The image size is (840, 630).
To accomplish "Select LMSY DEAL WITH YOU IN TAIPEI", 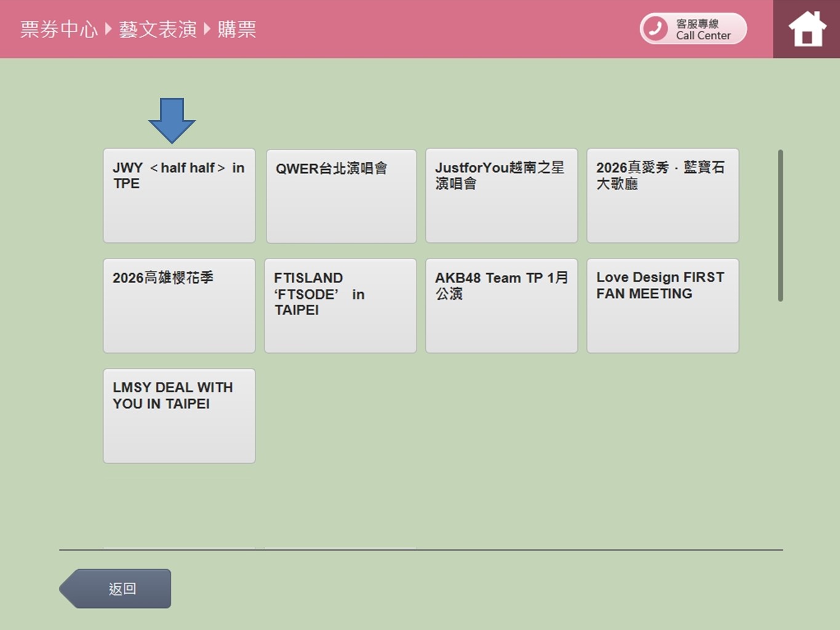I will [x=179, y=416].
